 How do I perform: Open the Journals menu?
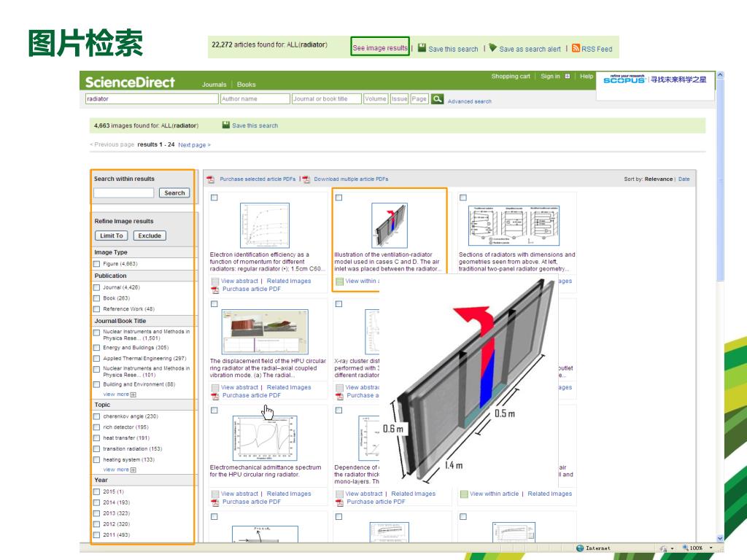[214, 85]
